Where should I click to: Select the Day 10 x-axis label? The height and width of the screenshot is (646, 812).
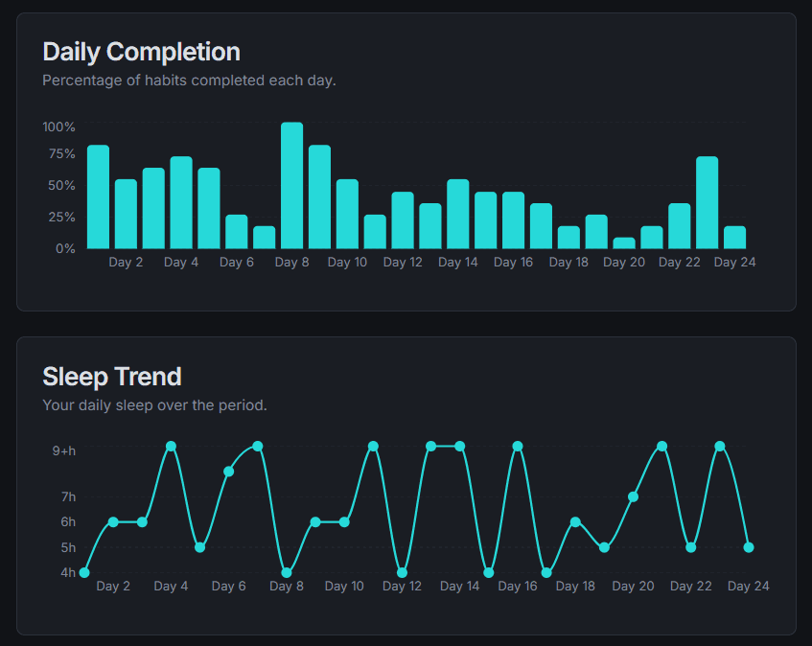click(347, 262)
